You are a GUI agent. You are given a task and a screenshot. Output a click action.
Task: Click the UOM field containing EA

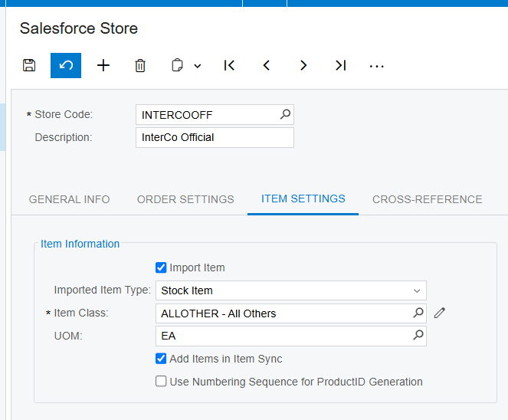tap(291, 336)
